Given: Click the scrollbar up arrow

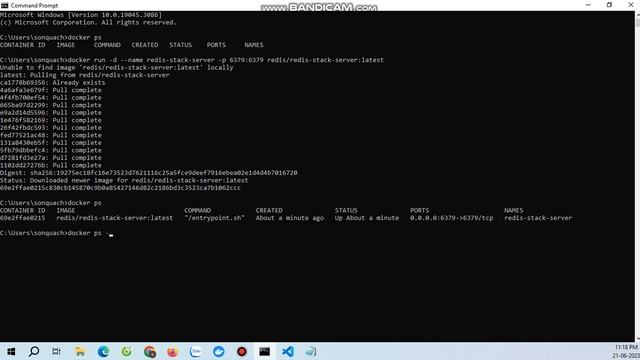Looking at the screenshot, I should [637, 14].
